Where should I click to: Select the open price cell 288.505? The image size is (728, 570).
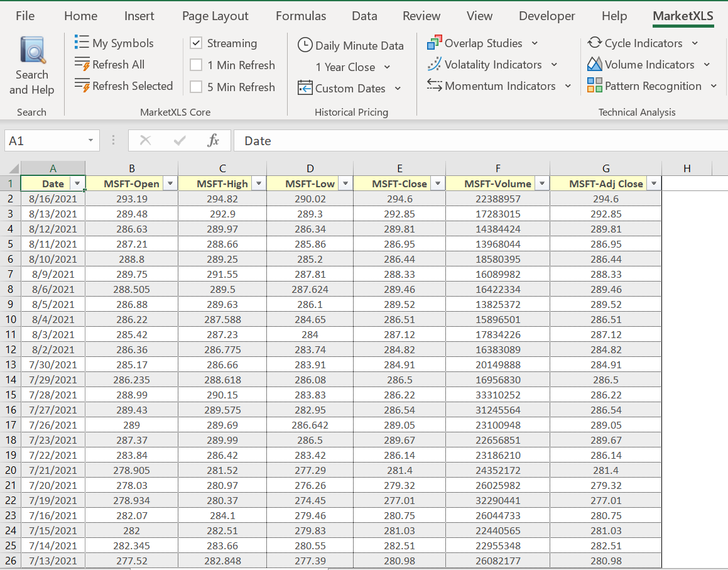(x=131, y=290)
